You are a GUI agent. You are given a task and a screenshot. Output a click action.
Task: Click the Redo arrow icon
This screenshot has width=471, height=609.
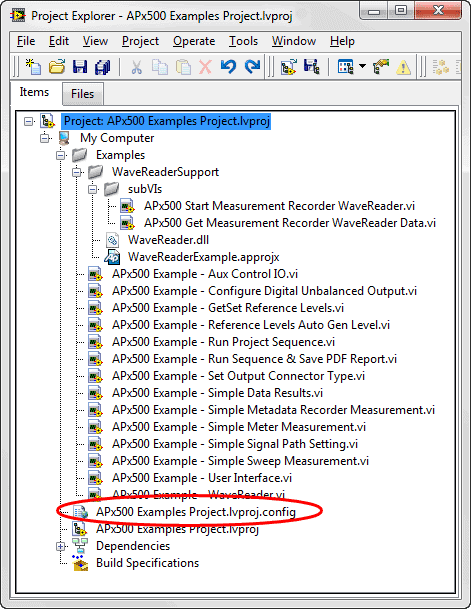252,67
